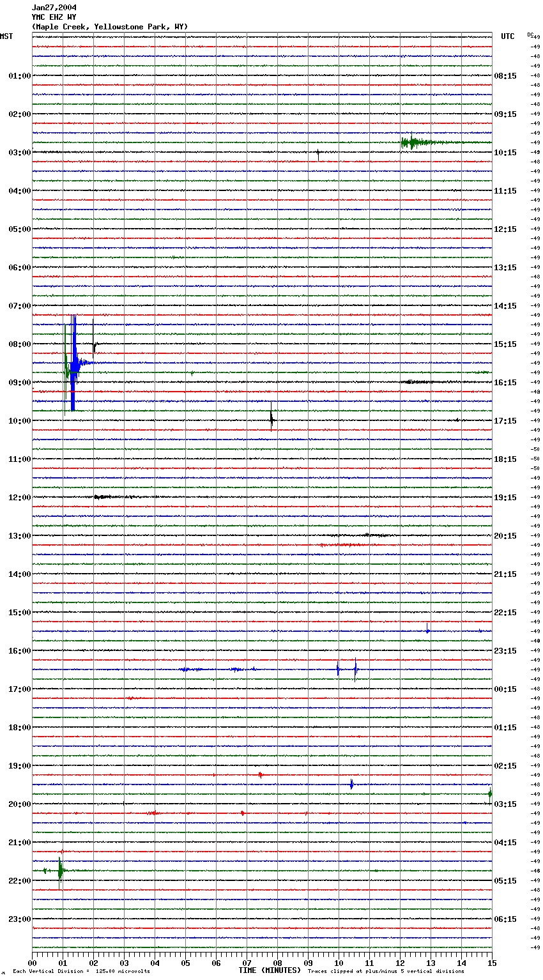The width and height of the screenshot is (543, 980).
Task: Select the 02:00 MST time label
Action: pyautogui.click(x=20, y=114)
